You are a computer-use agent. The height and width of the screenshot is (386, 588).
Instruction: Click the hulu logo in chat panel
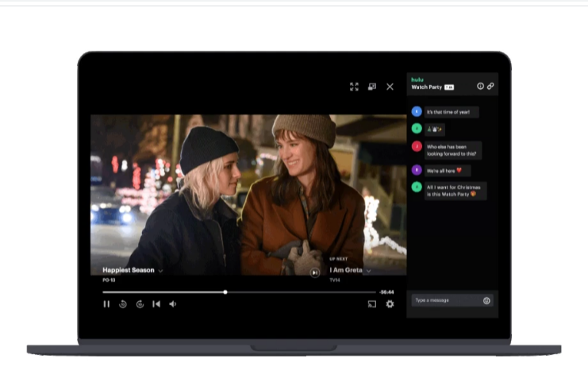tap(417, 79)
